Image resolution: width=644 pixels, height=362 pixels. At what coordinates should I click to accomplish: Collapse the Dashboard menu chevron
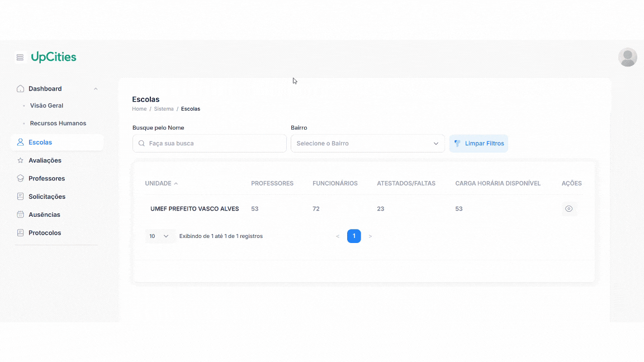[96, 89]
